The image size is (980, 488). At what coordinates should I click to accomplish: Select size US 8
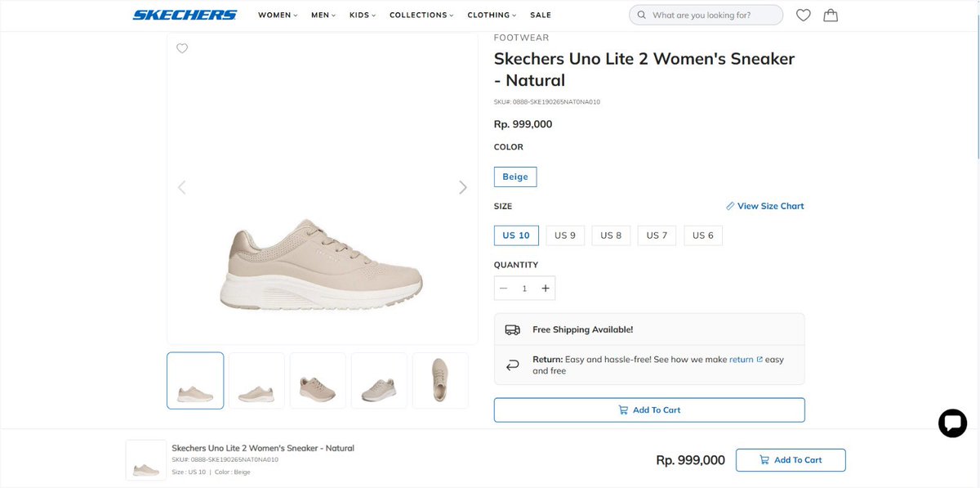612,235
